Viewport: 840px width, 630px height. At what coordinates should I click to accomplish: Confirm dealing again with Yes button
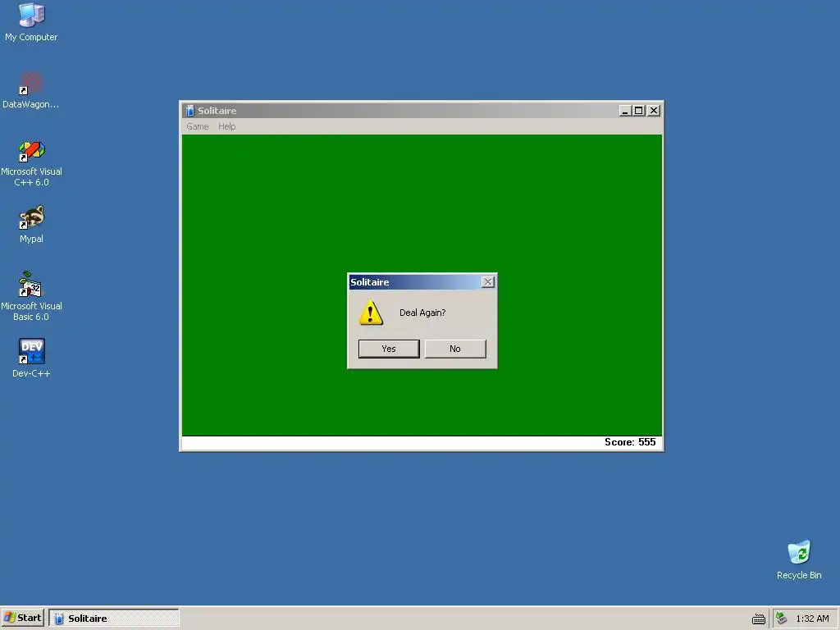(x=389, y=349)
